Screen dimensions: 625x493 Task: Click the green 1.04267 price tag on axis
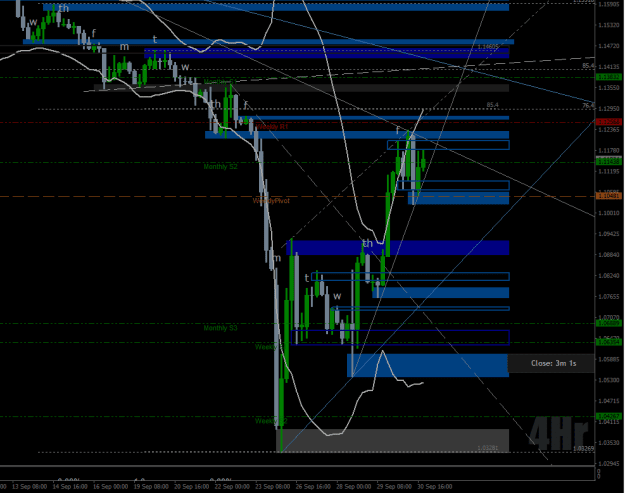pos(609,416)
